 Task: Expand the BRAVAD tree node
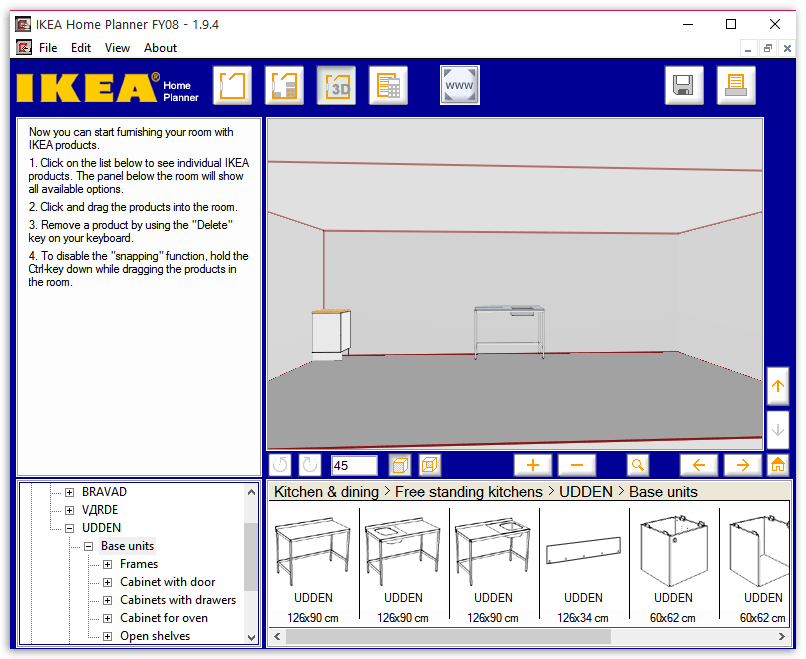click(x=70, y=492)
